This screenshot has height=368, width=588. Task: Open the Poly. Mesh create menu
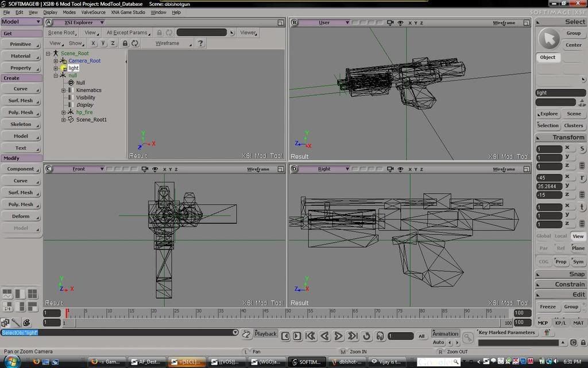point(21,113)
